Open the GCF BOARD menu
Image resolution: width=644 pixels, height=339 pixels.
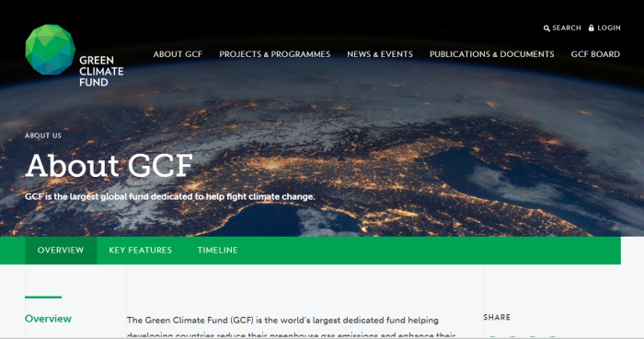tap(595, 54)
